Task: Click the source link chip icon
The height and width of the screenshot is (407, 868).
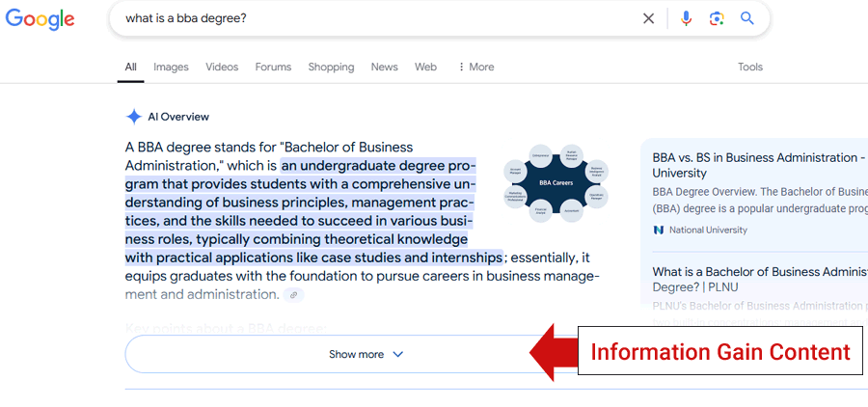Action: click(x=294, y=294)
